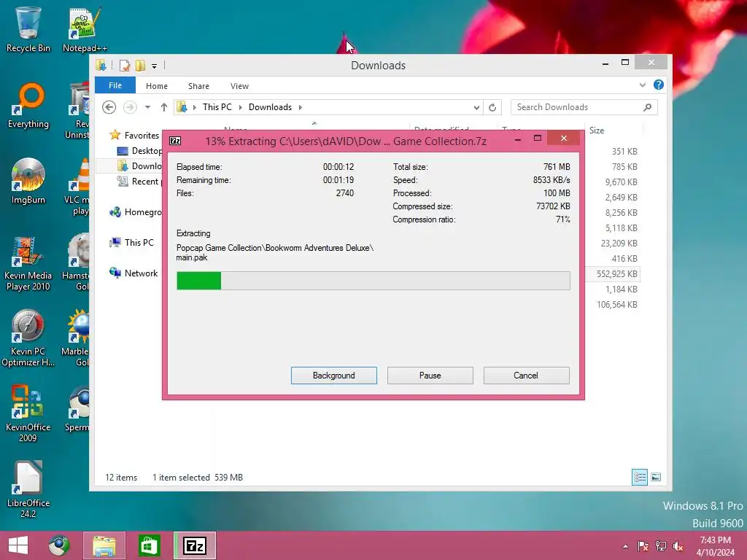Switch to 7-Zip taskbar button
The height and width of the screenshot is (560, 747).
pos(194,545)
